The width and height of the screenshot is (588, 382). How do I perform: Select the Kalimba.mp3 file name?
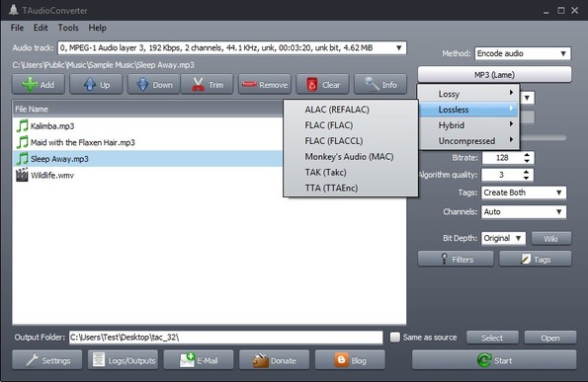(52, 126)
